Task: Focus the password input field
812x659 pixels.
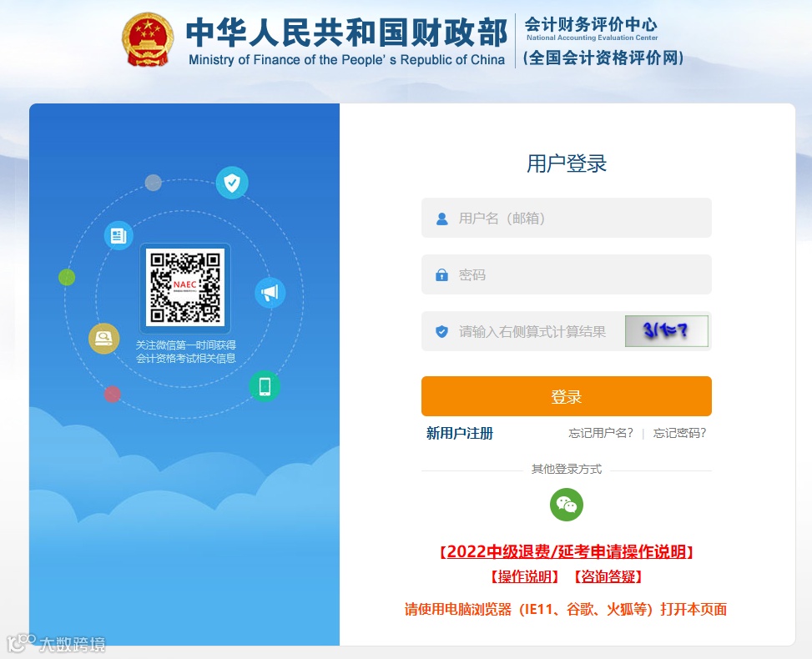Action: click(566, 274)
